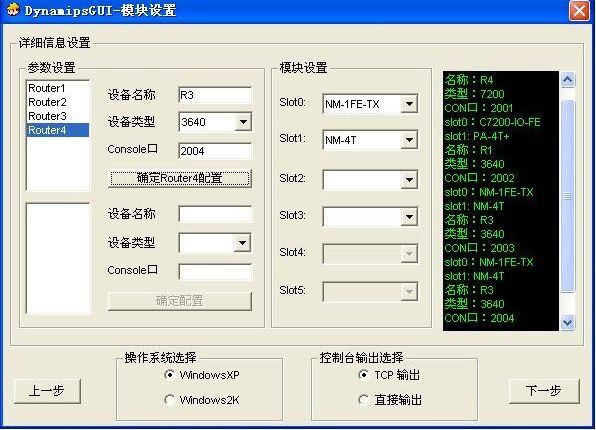Choose TCP 输出 console output
Viewport: 596px width, 430px height.
(x=389, y=375)
